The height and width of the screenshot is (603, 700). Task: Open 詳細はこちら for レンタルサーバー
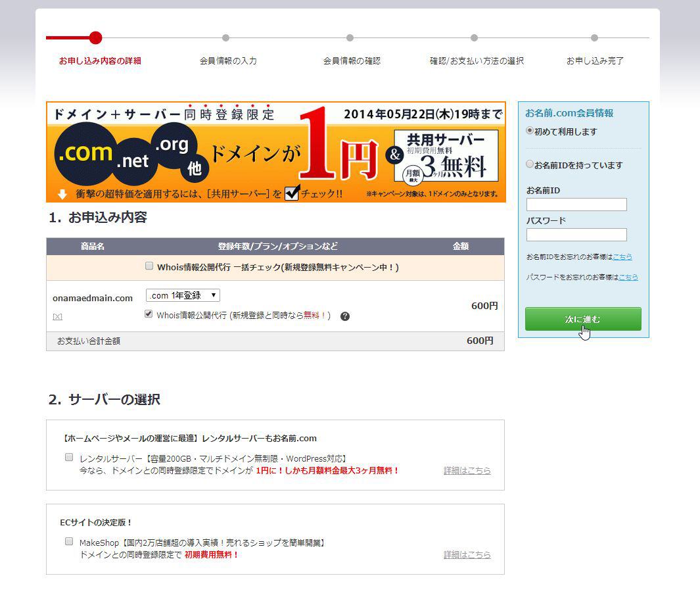click(467, 470)
